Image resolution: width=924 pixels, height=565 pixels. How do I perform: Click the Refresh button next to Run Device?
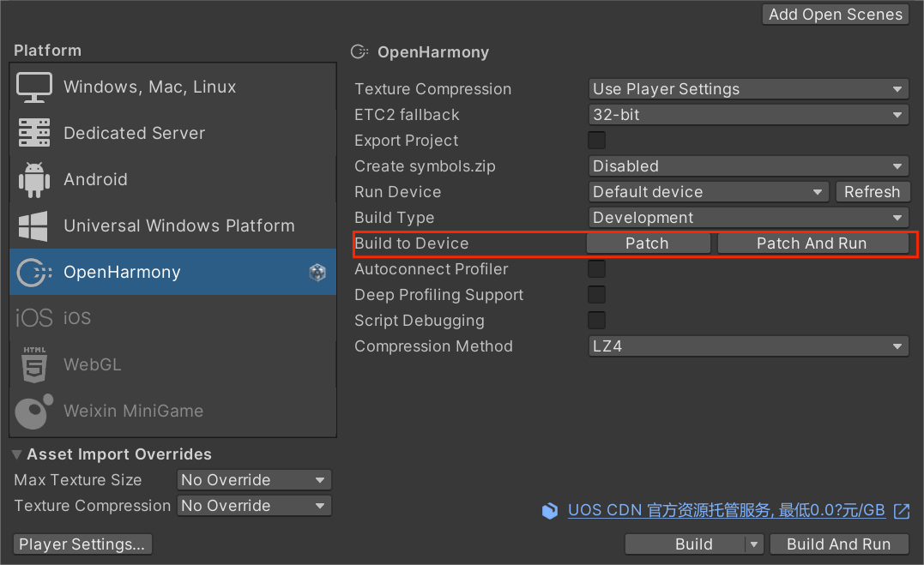point(873,191)
